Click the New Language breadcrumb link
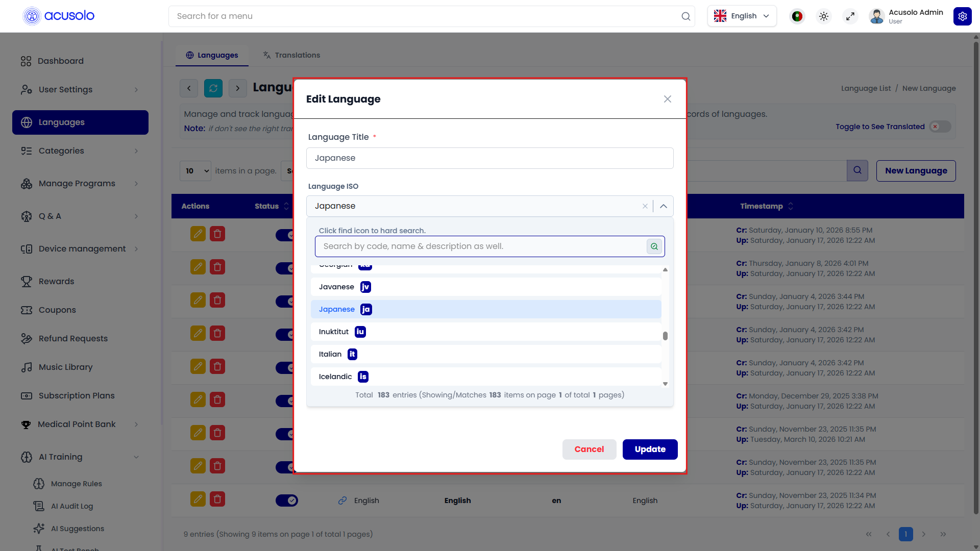 click(x=929, y=88)
